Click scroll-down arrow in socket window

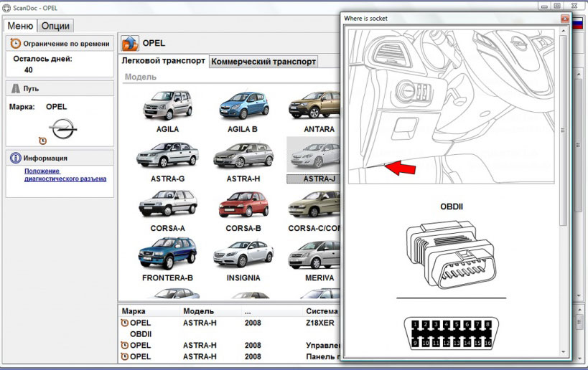tap(564, 352)
